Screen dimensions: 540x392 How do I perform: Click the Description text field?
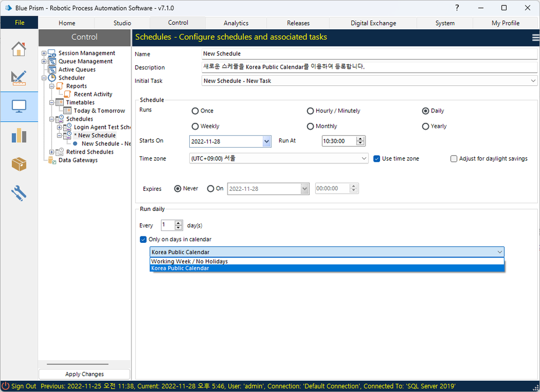(x=369, y=67)
